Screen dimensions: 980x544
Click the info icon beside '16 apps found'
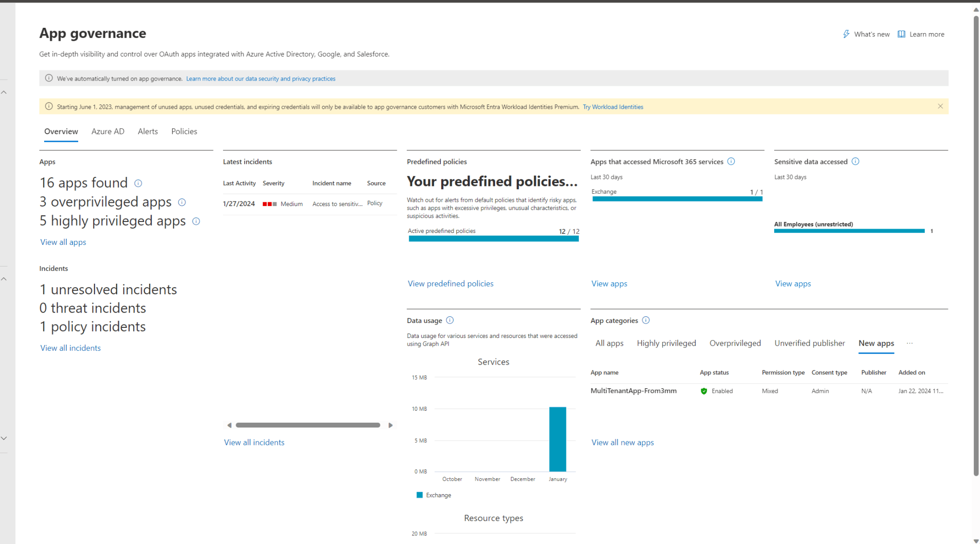coord(138,183)
